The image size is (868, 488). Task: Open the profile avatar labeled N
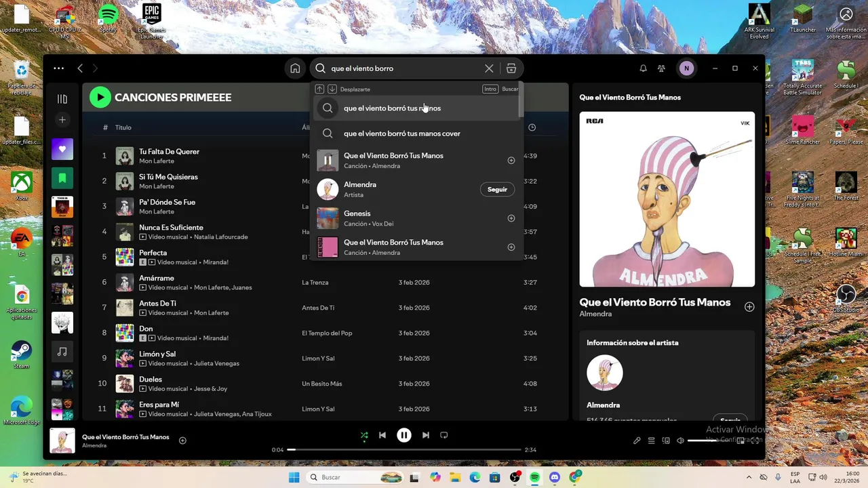click(686, 68)
